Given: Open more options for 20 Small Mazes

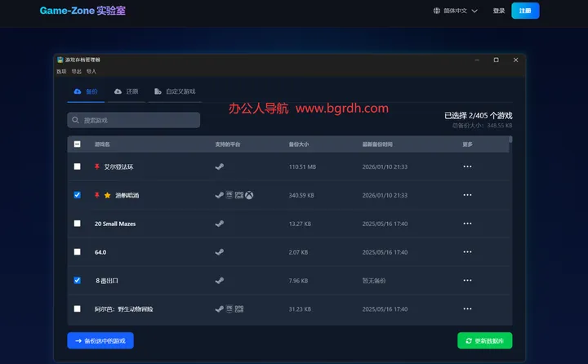Looking at the screenshot, I should click(x=467, y=224).
